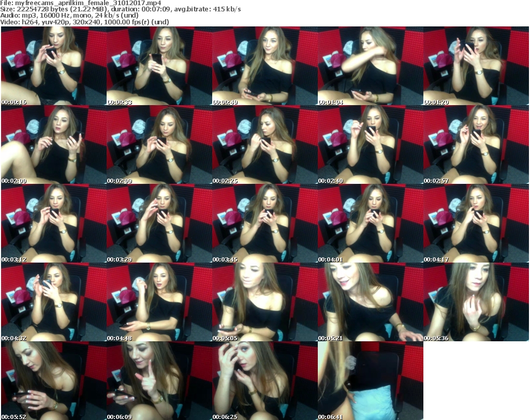Click the thumbnail stamped 00:05:52

coord(54,381)
